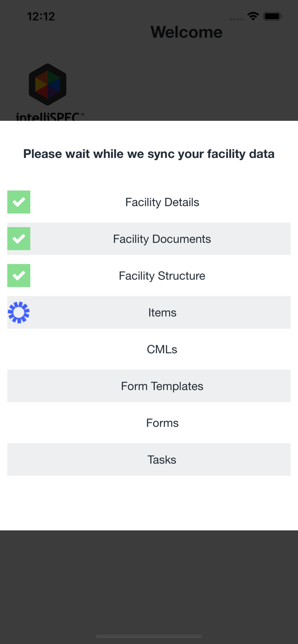Click the Wi-Fi icon in the status bar
298x644 pixels.
tap(254, 16)
